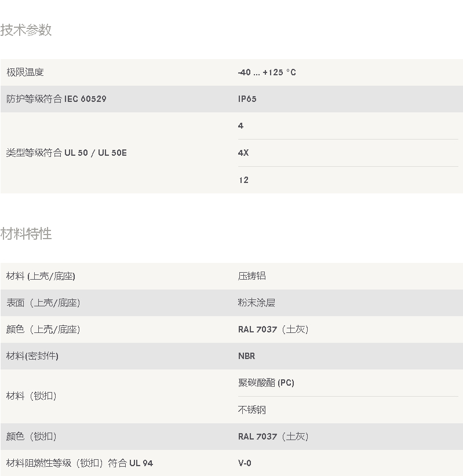
Task: Click the 不锈钢 latch material value
Action: tap(251, 410)
